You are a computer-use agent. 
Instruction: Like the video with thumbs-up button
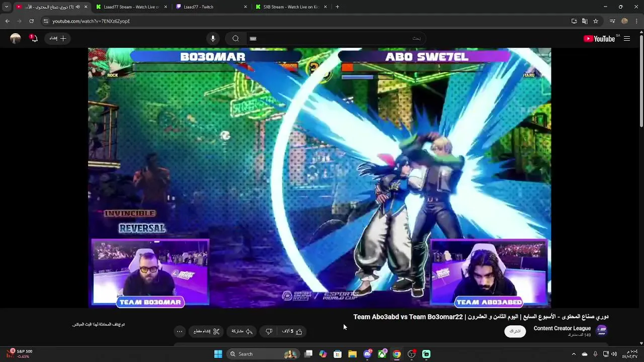point(292,331)
